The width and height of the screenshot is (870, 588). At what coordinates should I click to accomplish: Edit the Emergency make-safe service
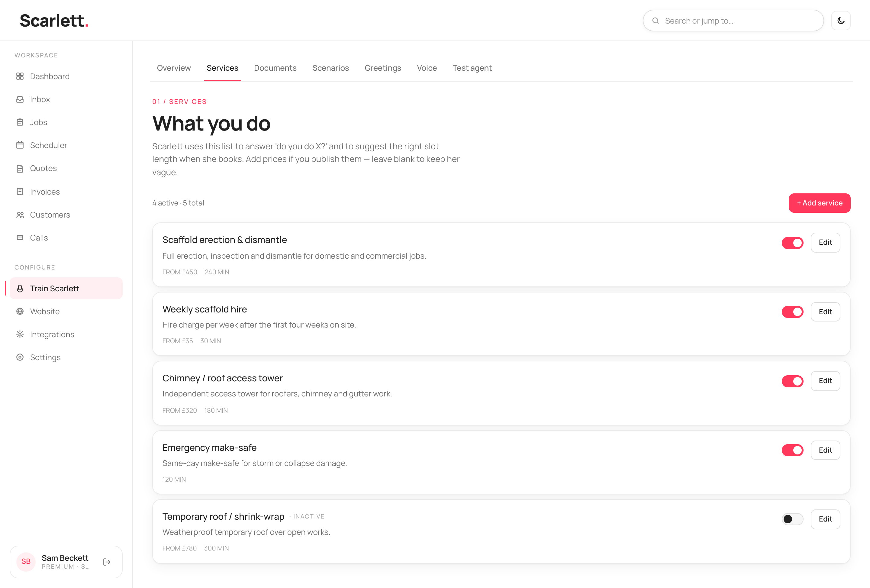click(x=825, y=450)
